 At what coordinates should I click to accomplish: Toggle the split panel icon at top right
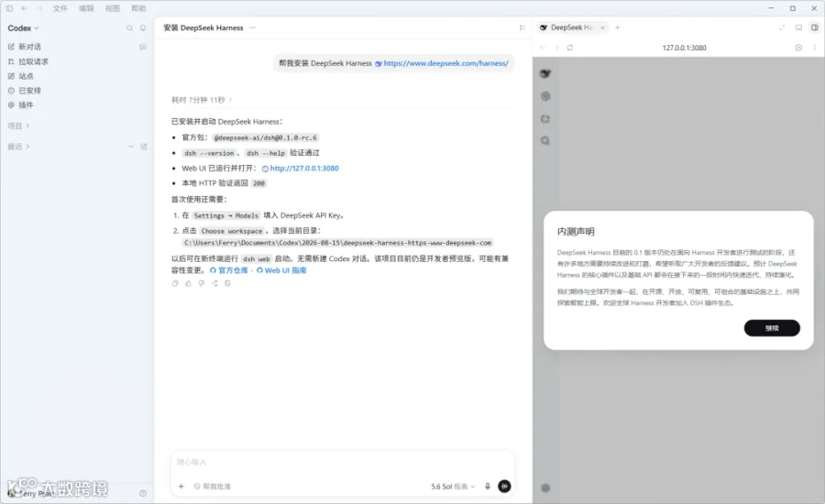point(815,27)
